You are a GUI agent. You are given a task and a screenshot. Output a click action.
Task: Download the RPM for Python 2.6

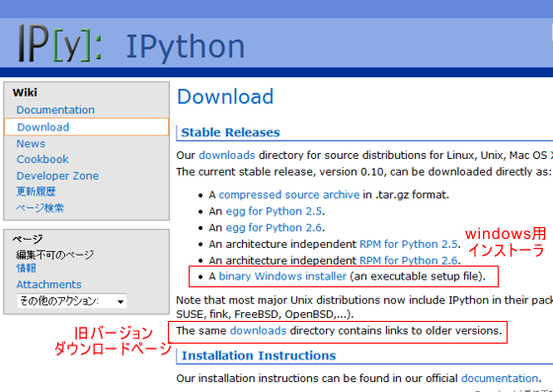coord(409,261)
